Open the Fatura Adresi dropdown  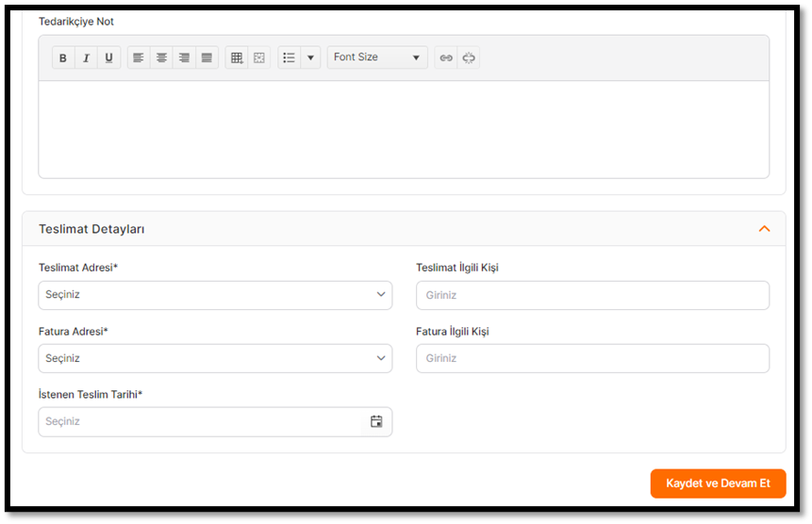215,358
